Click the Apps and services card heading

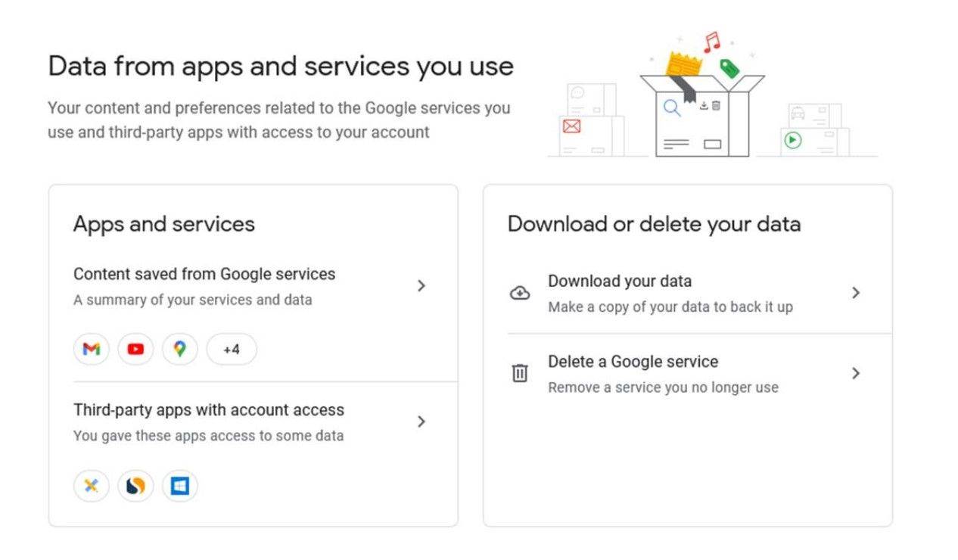[x=163, y=224]
